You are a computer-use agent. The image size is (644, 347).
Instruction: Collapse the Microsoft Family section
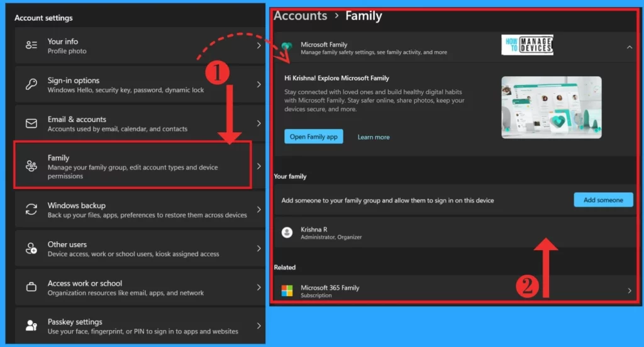pos(629,47)
